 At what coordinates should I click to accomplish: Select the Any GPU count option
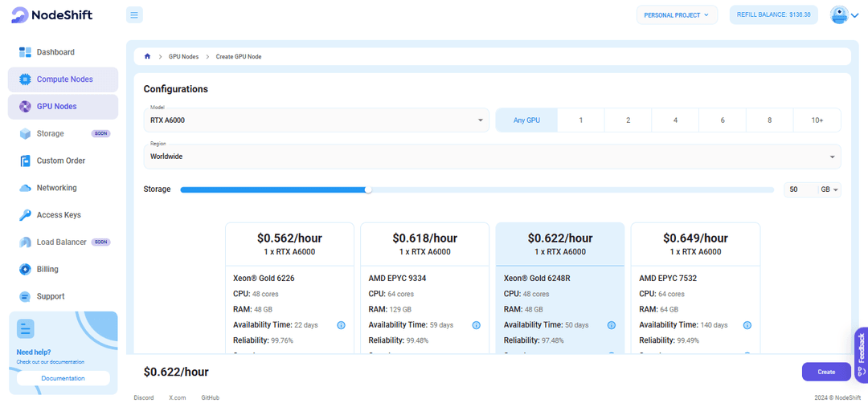click(x=526, y=120)
